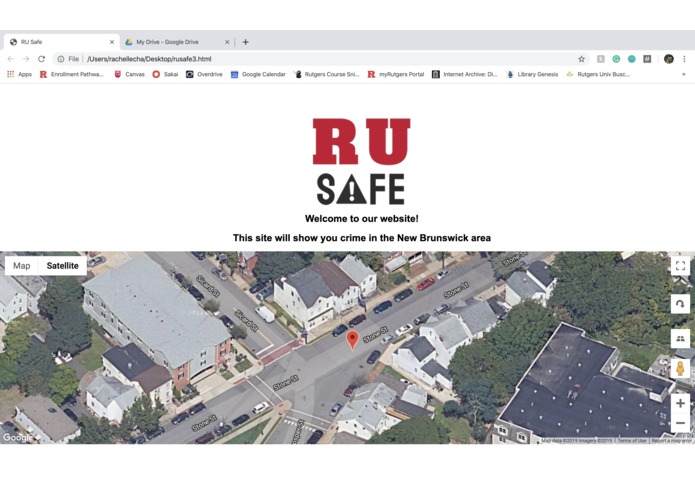The width and height of the screenshot is (695, 494).
Task: Open the Google Calendar bookmark
Action: tap(258, 74)
